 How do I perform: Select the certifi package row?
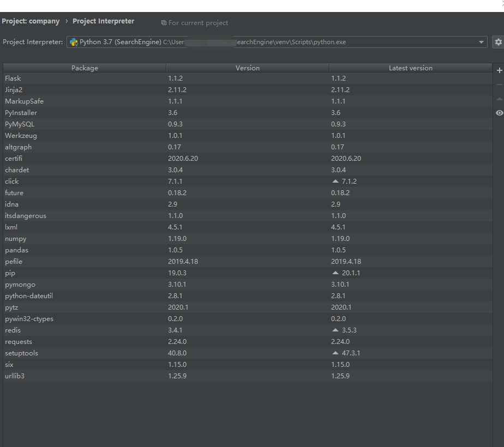click(248, 159)
